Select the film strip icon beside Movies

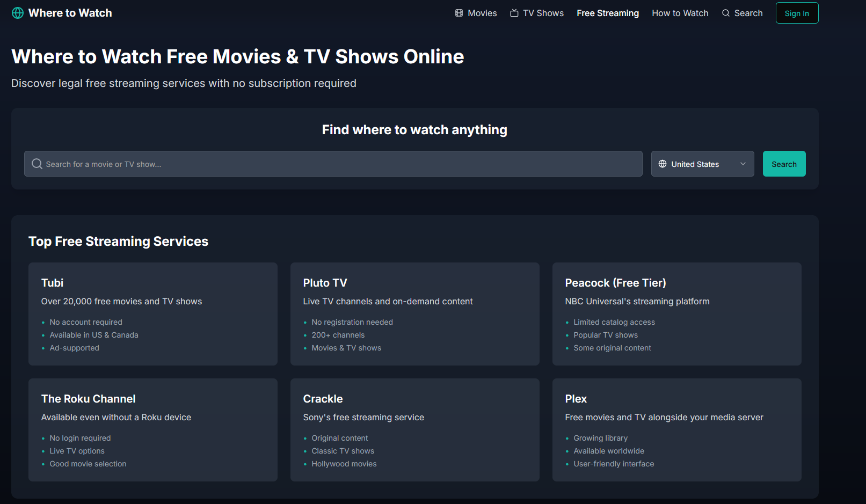coord(457,12)
